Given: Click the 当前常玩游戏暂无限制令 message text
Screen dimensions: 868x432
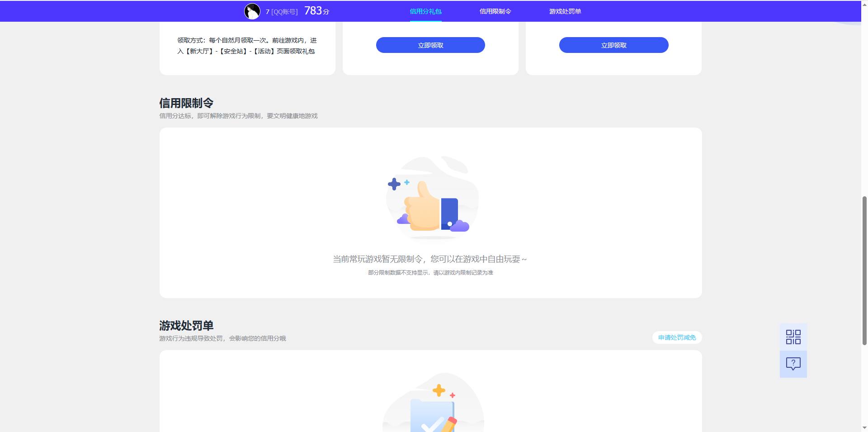Looking at the screenshot, I should (x=430, y=259).
